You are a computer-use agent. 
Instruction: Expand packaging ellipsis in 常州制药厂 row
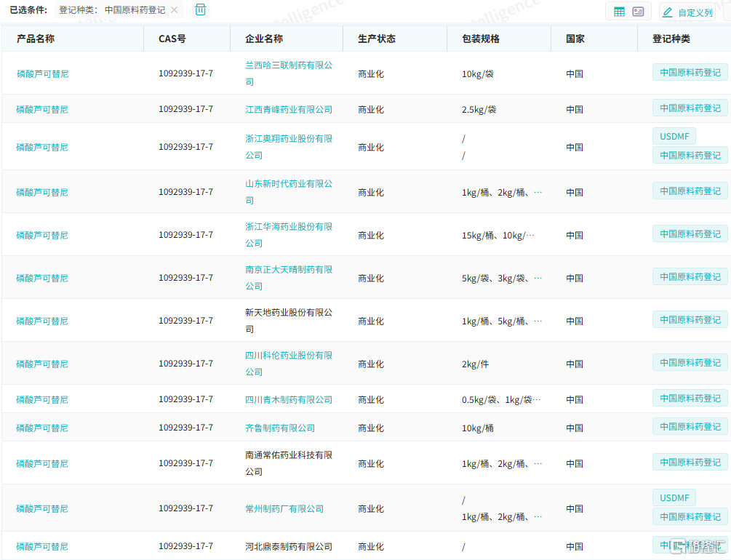(538, 516)
